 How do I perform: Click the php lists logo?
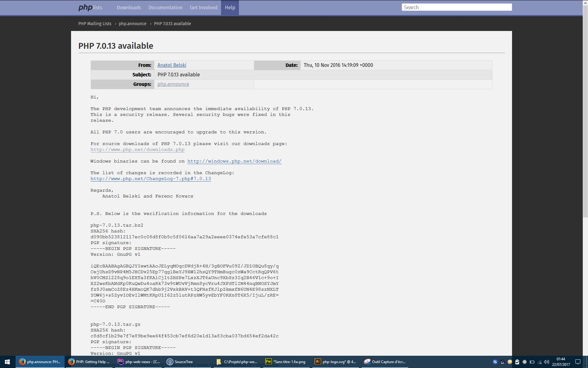90,7
